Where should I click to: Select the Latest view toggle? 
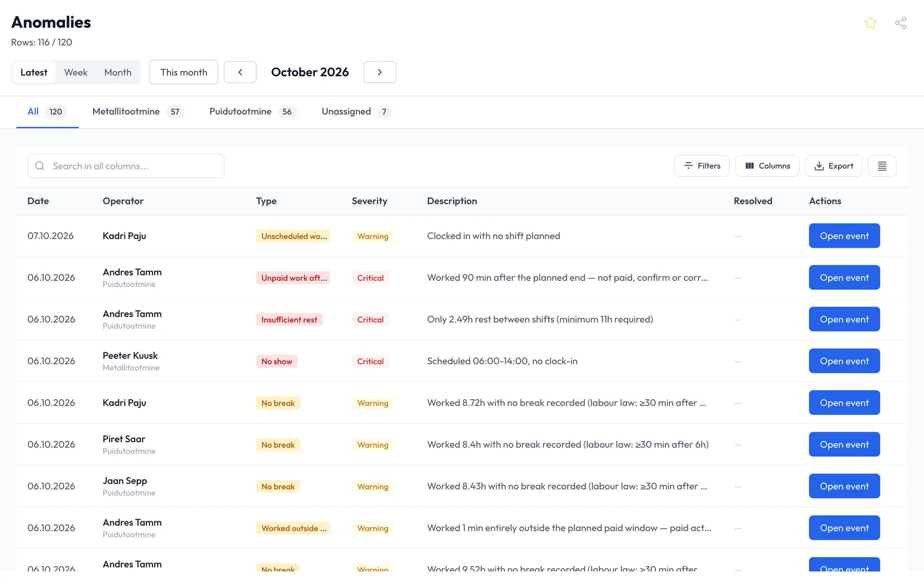tap(34, 72)
